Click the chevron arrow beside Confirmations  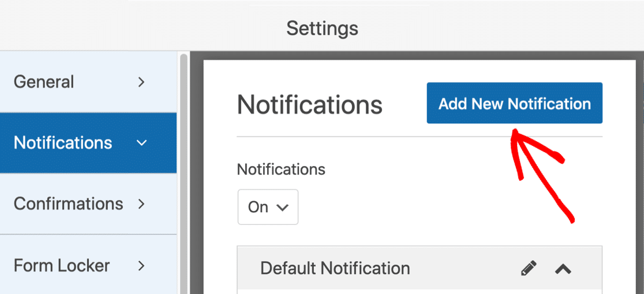click(x=142, y=204)
